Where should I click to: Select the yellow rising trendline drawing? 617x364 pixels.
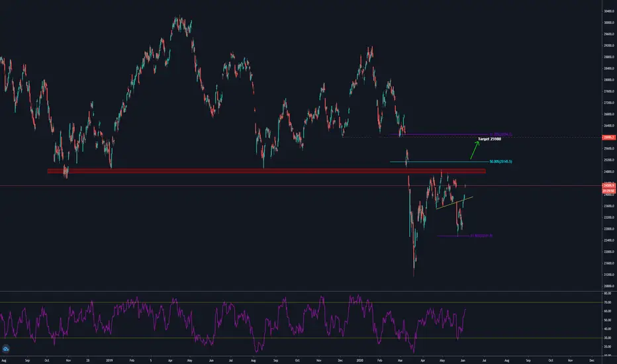455,203
